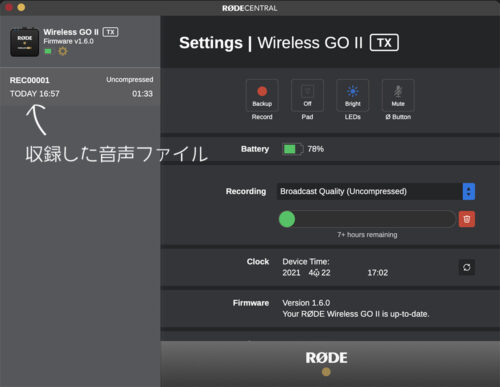The width and height of the screenshot is (500, 387).
Task: Open the Recording quality dropdown
Action: [x=376, y=191]
